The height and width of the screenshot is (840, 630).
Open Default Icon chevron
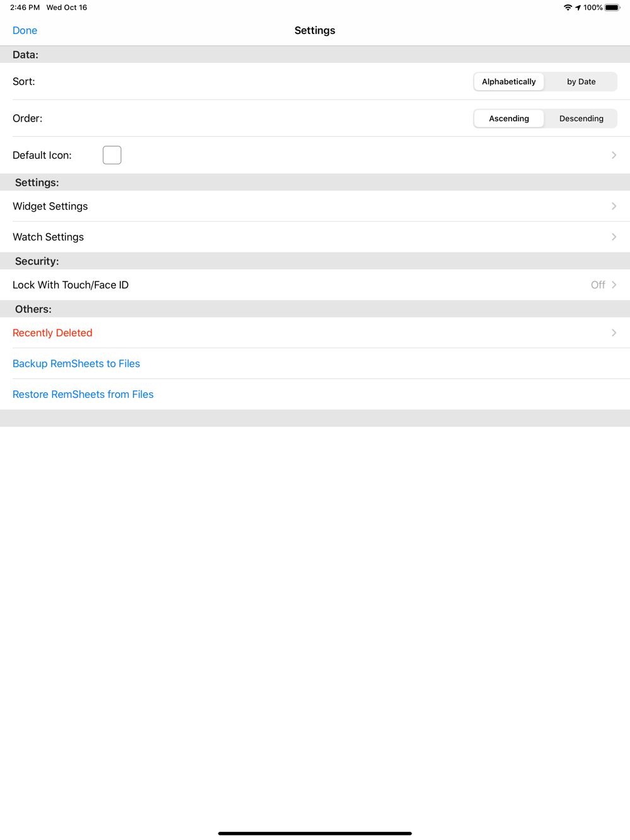point(614,155)
